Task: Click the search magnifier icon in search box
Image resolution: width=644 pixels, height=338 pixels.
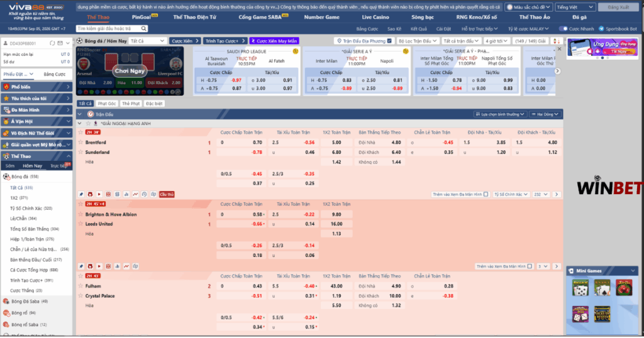Action: (x=144, y=29)
